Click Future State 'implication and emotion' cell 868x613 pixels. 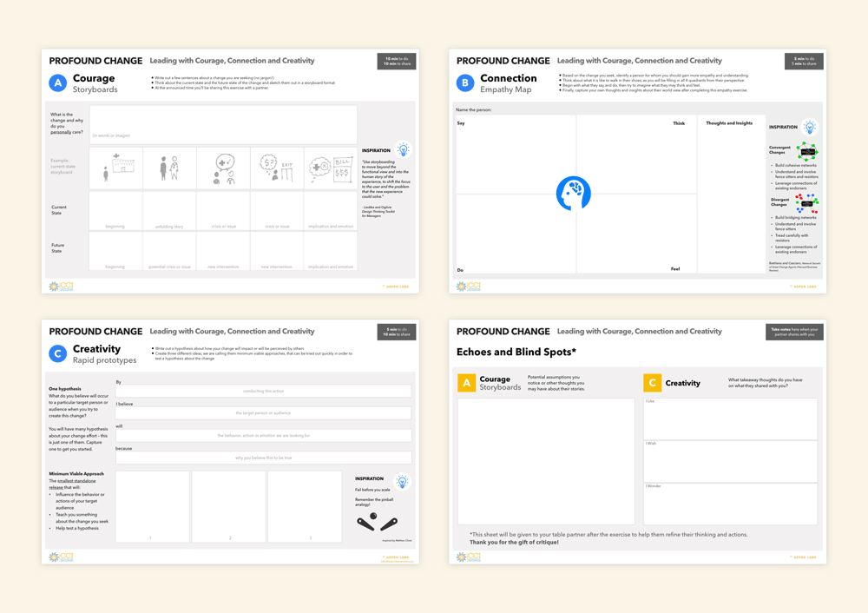point(331,252)
